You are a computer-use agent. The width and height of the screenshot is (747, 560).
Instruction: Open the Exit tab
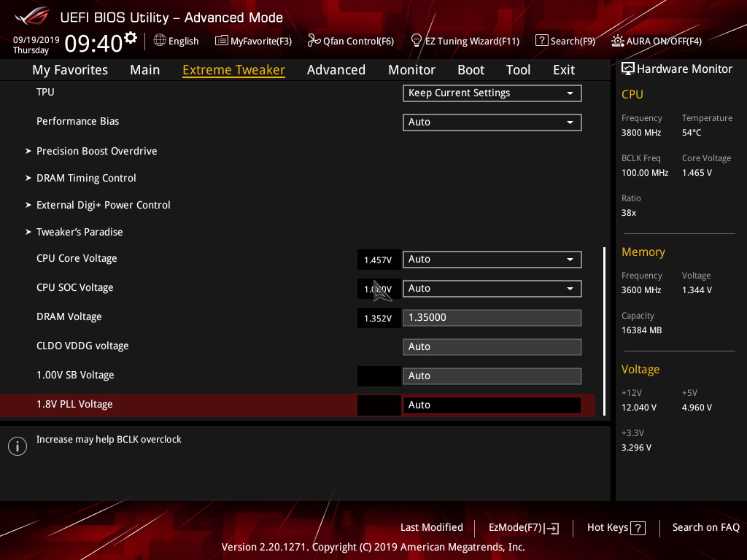coord(564,70)
